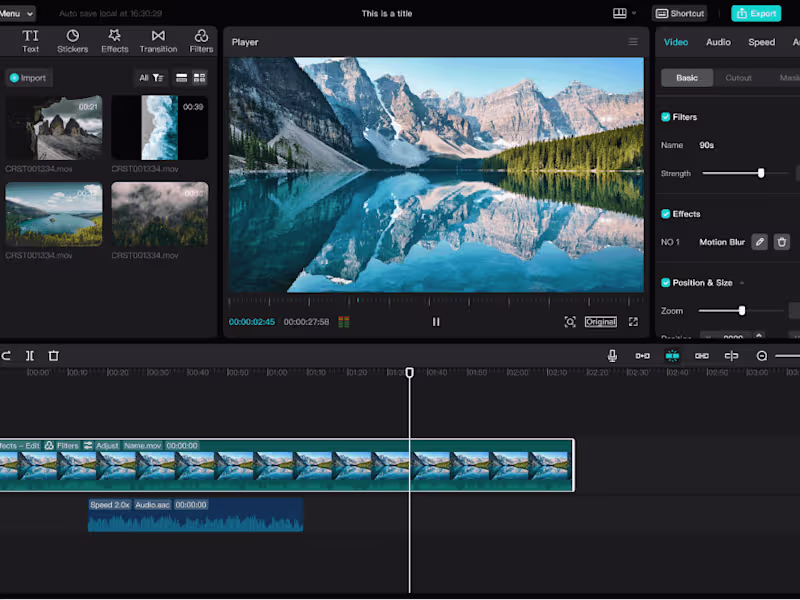Click the split clip tool

click(x=30, y=356)
